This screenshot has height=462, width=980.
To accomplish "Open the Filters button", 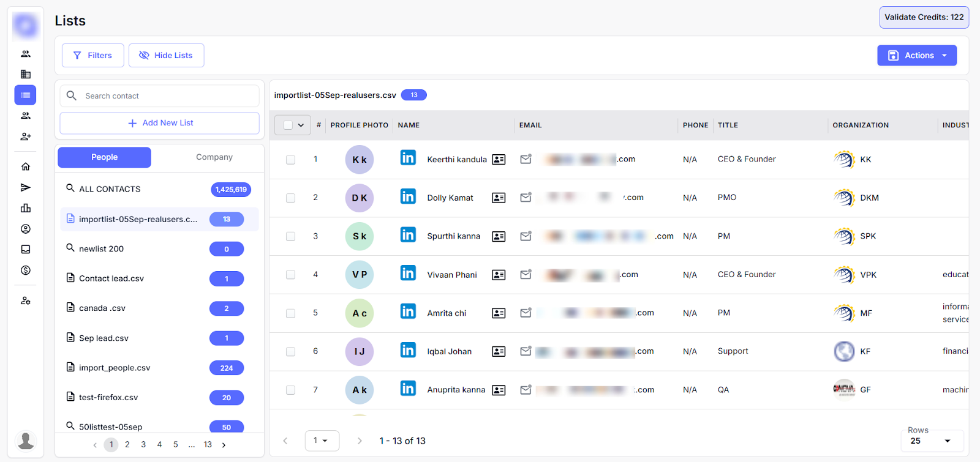I will coord(93,55).
